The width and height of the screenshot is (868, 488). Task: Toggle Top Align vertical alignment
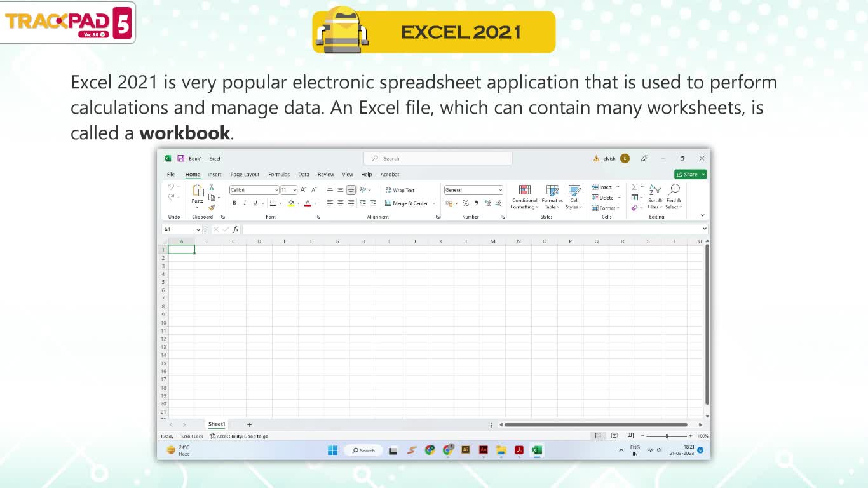point(330,190)
